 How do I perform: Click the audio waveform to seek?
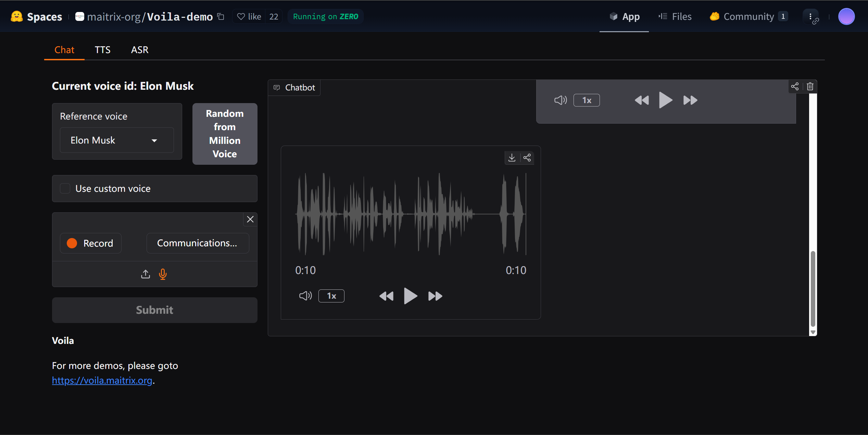pos(410,214)
